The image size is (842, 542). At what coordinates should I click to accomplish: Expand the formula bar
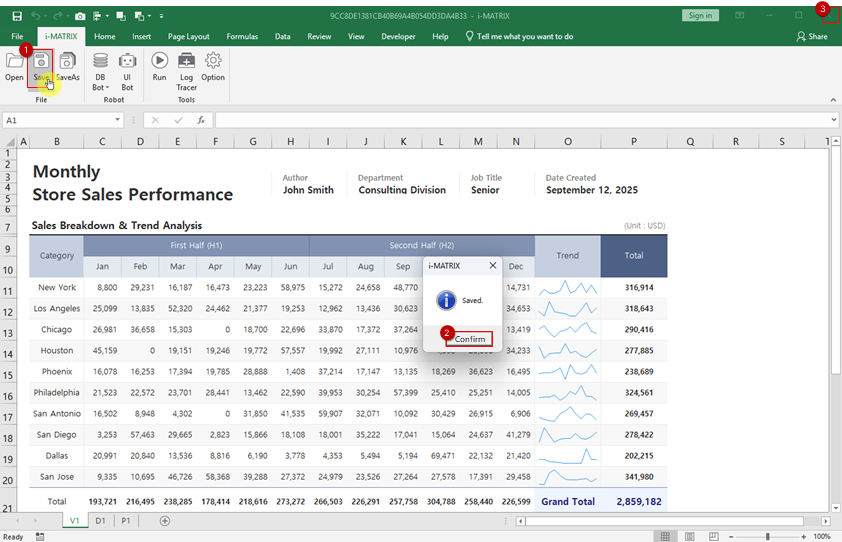point(834,120)
